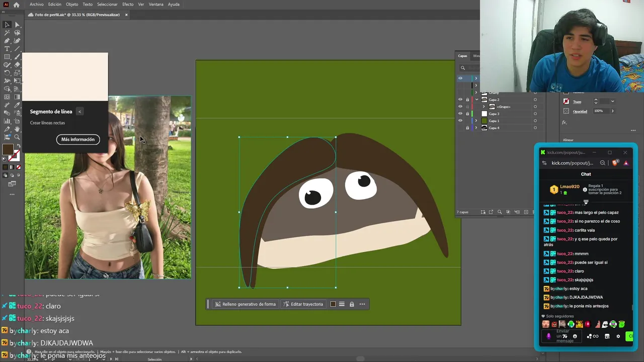Open the Ventana menu
Image resolution: width=644 pixels, height=362 pixels.
[x=156, y=5]
